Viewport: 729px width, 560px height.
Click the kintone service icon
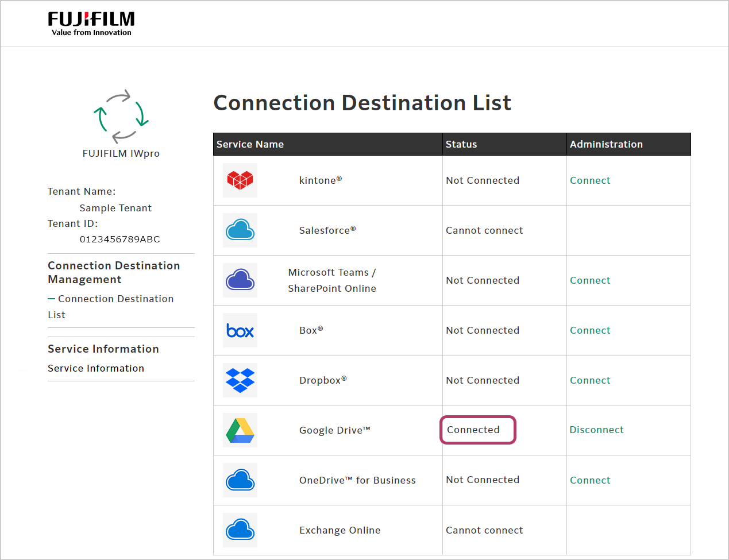click(240, 180)
